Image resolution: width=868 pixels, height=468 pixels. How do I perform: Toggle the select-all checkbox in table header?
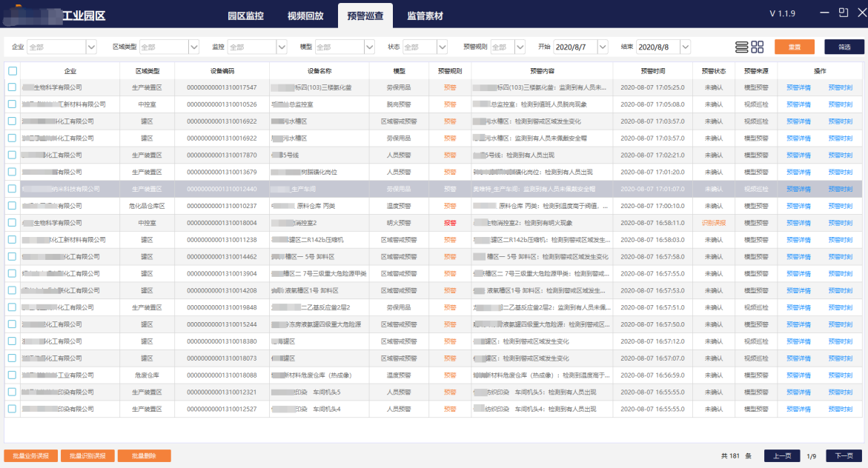click(x=13, y=71)
